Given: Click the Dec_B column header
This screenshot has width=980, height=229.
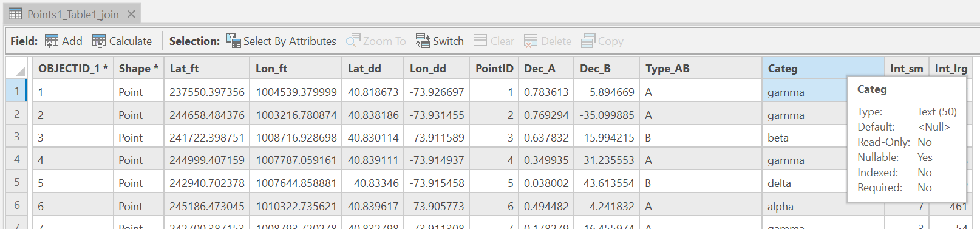Looking at the screenshot, I should 607,68.
